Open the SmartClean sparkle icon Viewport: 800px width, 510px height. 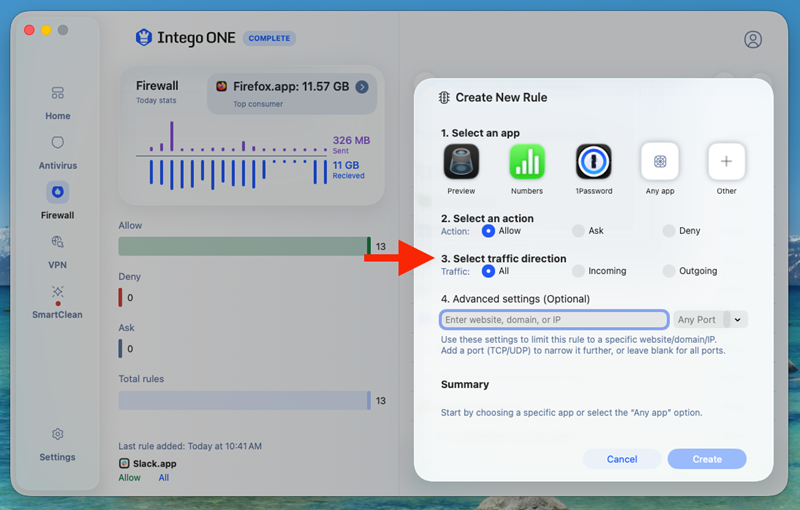[58, 292]
